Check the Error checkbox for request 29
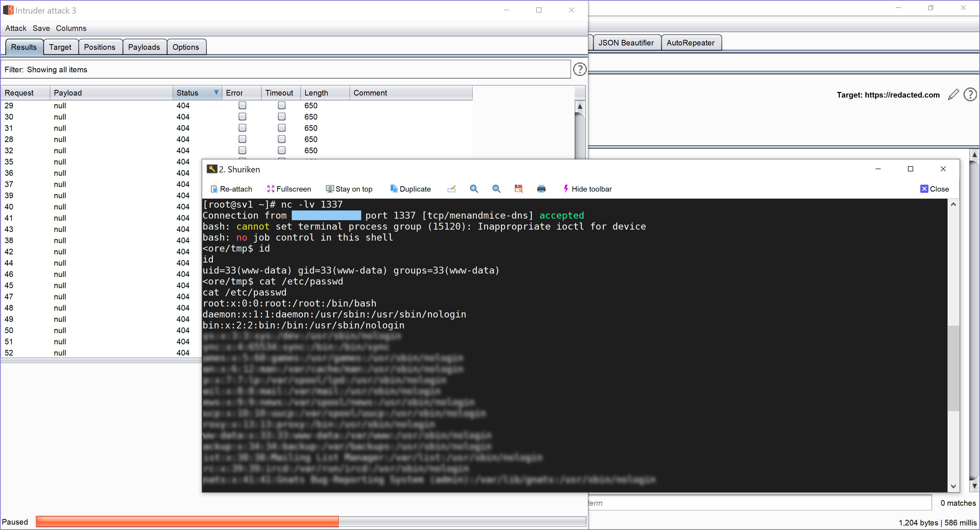 tap(242, 105)
